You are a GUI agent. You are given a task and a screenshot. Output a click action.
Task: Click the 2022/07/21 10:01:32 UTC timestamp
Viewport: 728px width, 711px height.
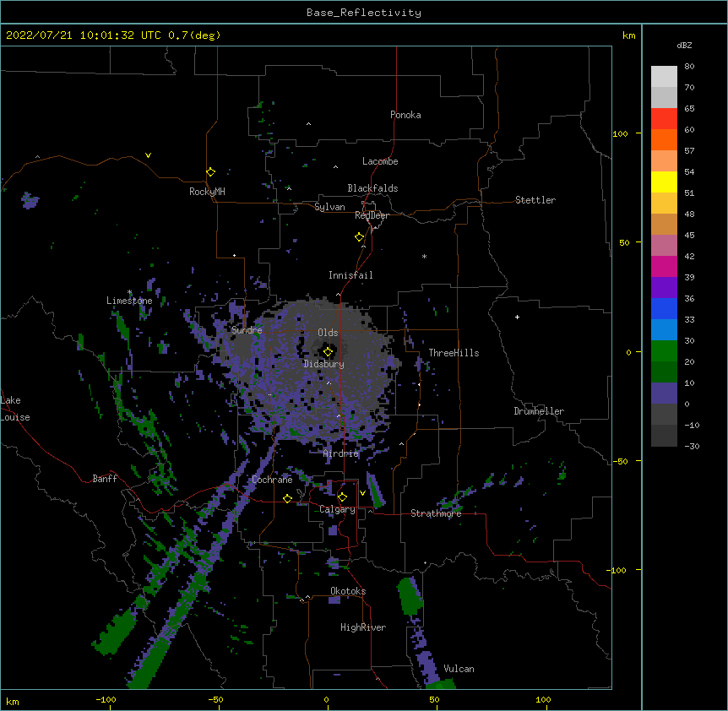[x=84, y=35]
